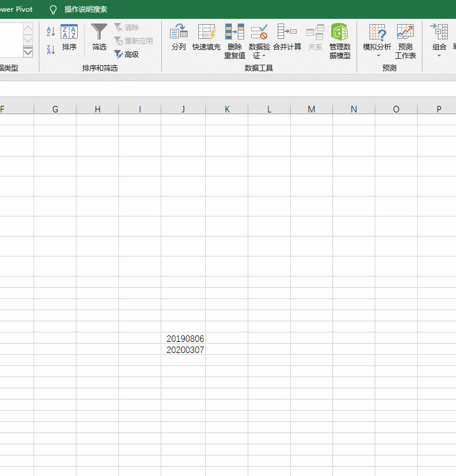The height and width of the screenshot is (476, 456).
Task: Open Consolidate (合并计算)
Action: (287, 37)
